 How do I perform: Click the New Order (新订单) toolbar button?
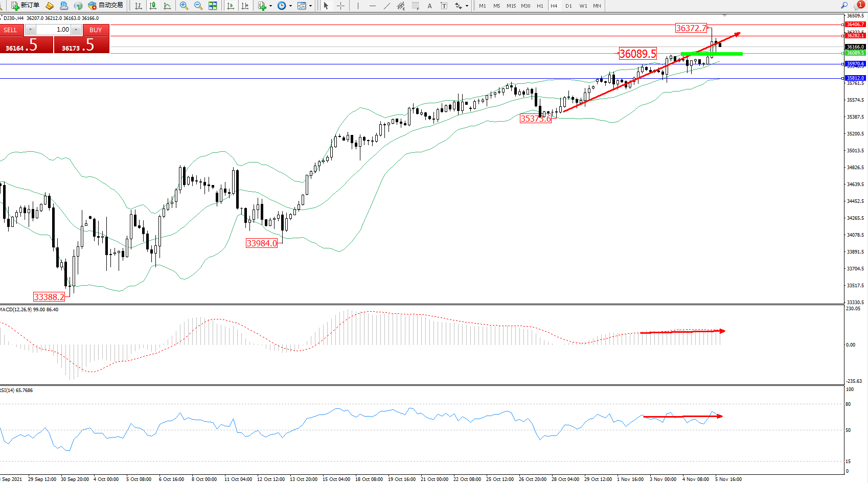coord(25,6)
